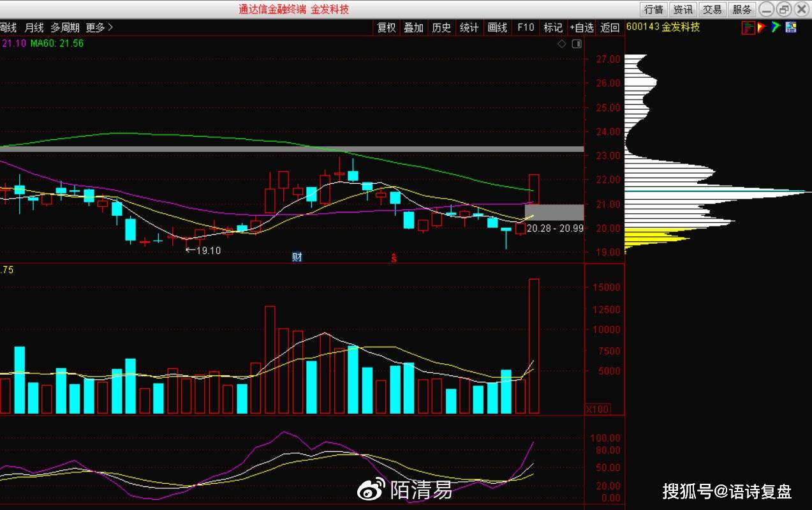The height and width of the screenshot is (510, 812).
Task: Select the tallest red volume bar
Action: click(x=534, y=346)
